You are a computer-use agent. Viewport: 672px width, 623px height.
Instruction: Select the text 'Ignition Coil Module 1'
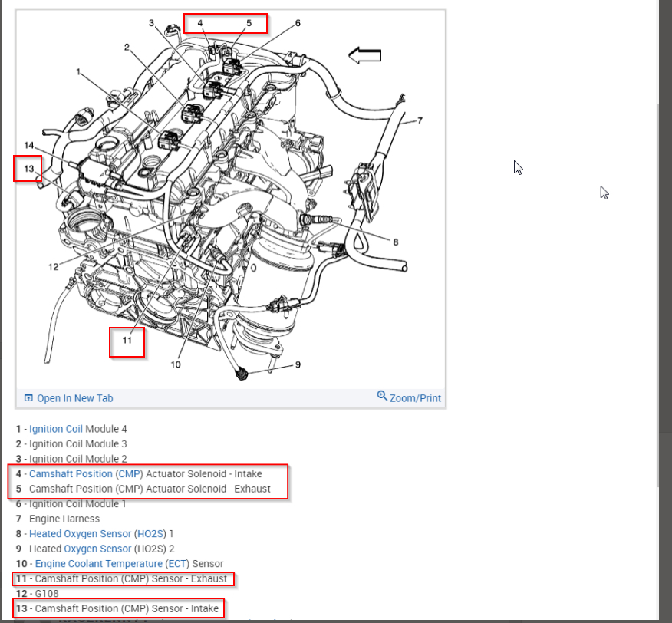click(x=77, y=504)
